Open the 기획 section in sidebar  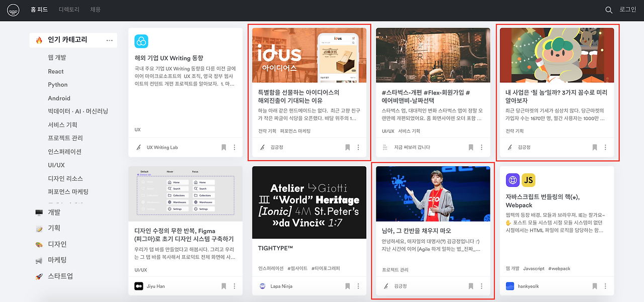(54, 228)
